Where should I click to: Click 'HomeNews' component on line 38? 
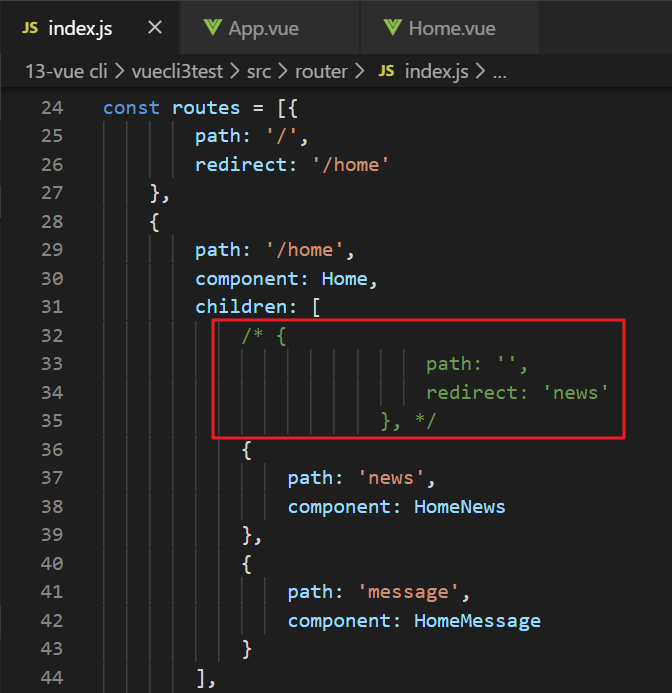(459, 506)
